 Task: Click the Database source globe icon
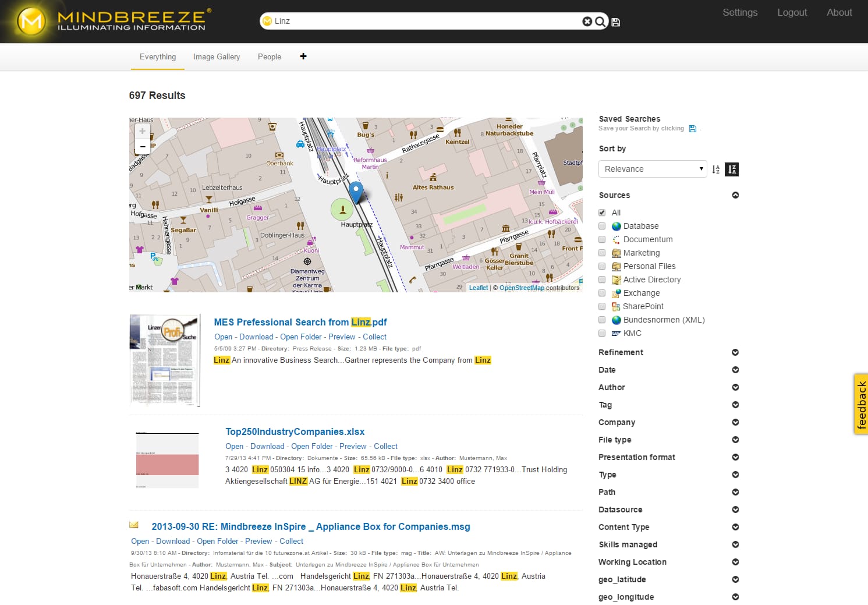(617, 227)
